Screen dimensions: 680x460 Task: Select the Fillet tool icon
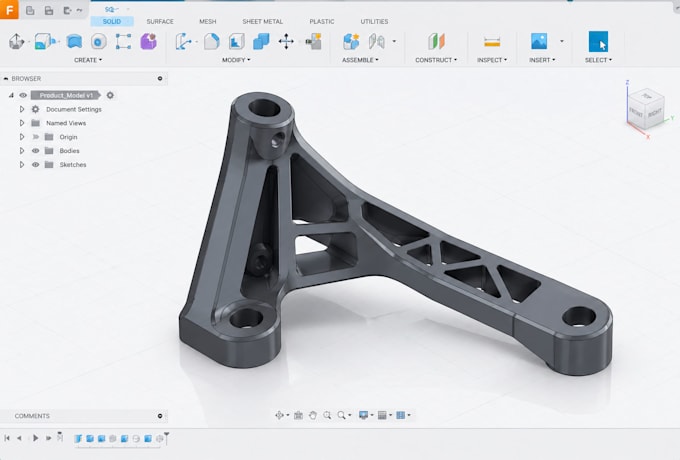tap(212, 42)
